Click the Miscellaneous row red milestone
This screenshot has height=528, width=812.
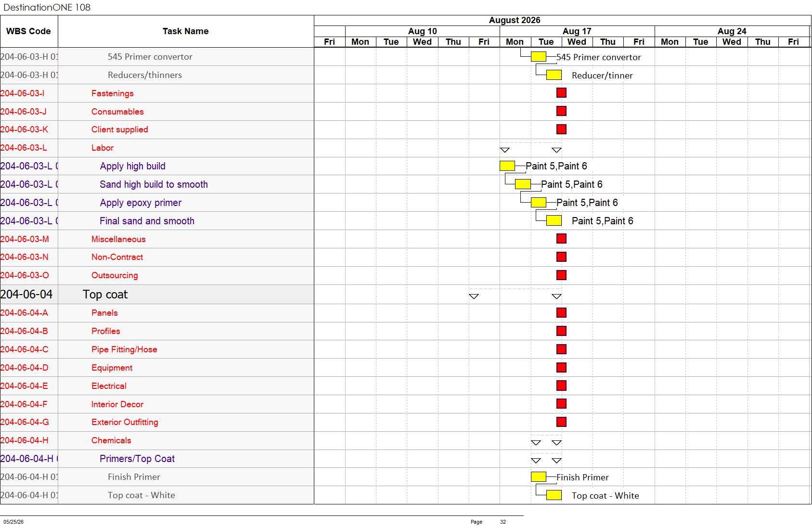(x=561, y=239)
